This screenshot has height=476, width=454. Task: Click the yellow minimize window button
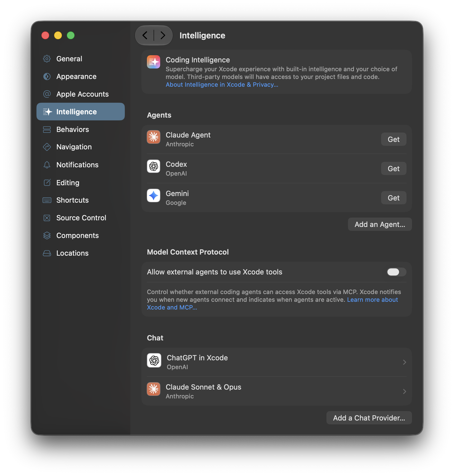(58, 35)
